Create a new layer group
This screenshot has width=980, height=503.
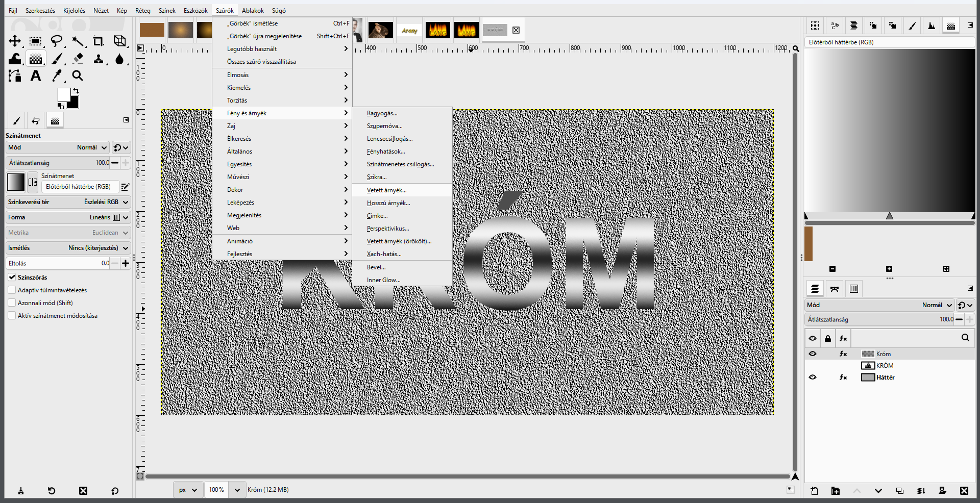click(x=835, y=491)
